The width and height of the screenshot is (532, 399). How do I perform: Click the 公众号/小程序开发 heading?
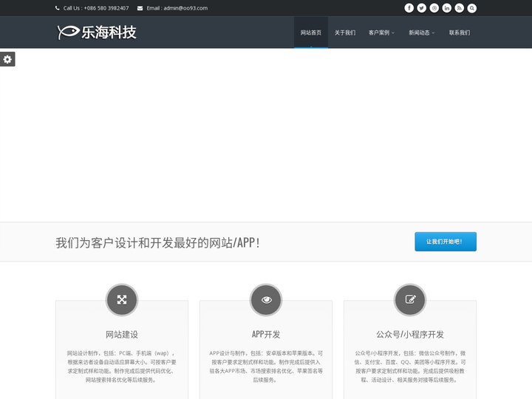coord(410,335)
